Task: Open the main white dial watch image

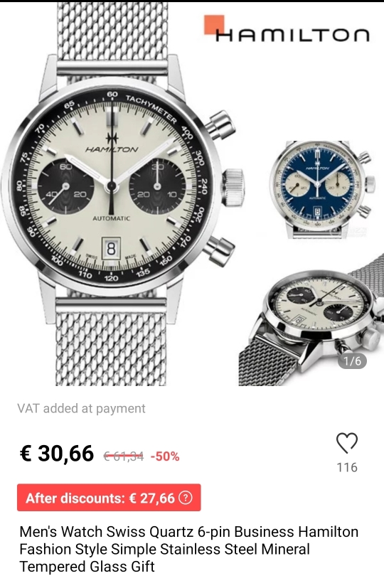Action: [122, 194]
